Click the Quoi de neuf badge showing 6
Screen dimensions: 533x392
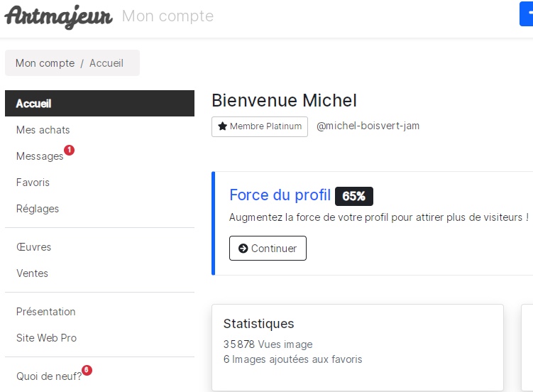(87, 370)
